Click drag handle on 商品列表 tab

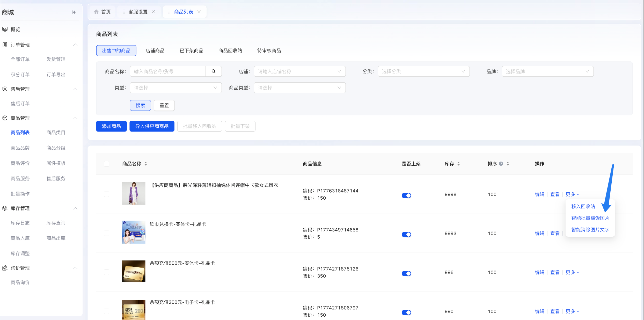tap(169, 12)
